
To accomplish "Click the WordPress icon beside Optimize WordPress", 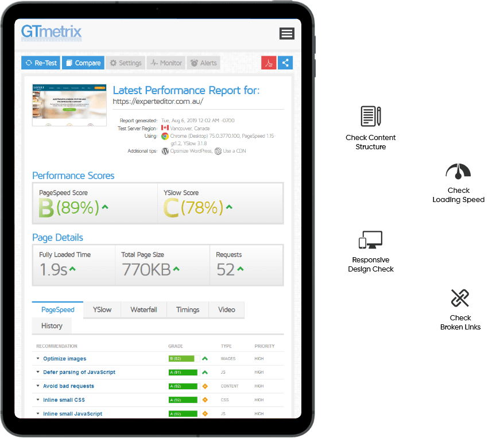I will click(165, 151).
